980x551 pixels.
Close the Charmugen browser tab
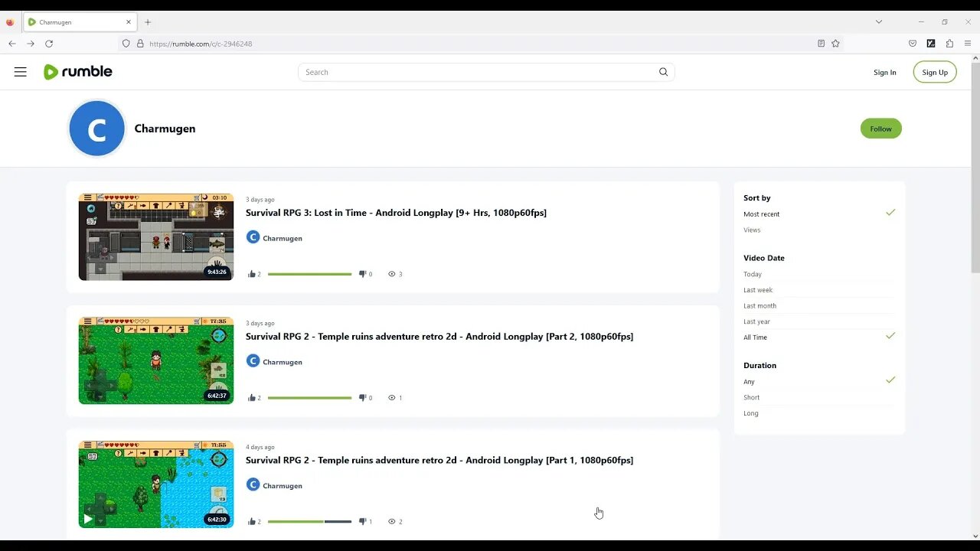point(129,22)
